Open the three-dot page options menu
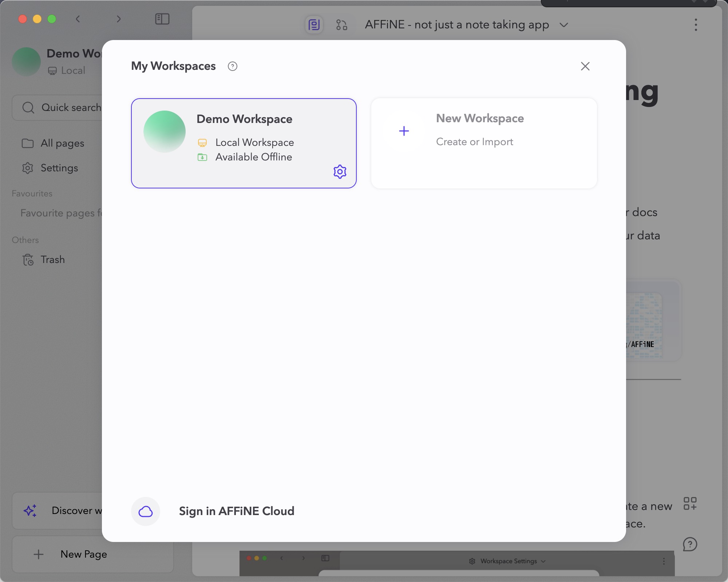Screen dimensions: 728x582 pyautogui.click(x=696, y=25)
